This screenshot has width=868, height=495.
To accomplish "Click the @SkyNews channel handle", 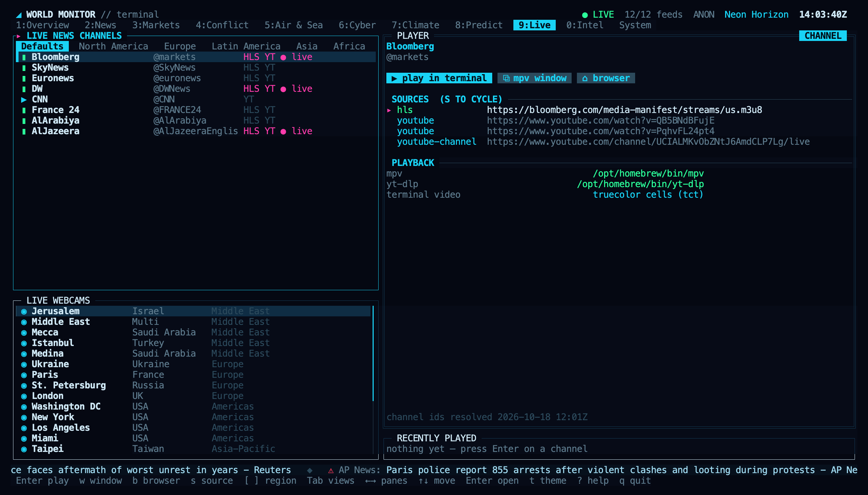I will click(174, 67).
